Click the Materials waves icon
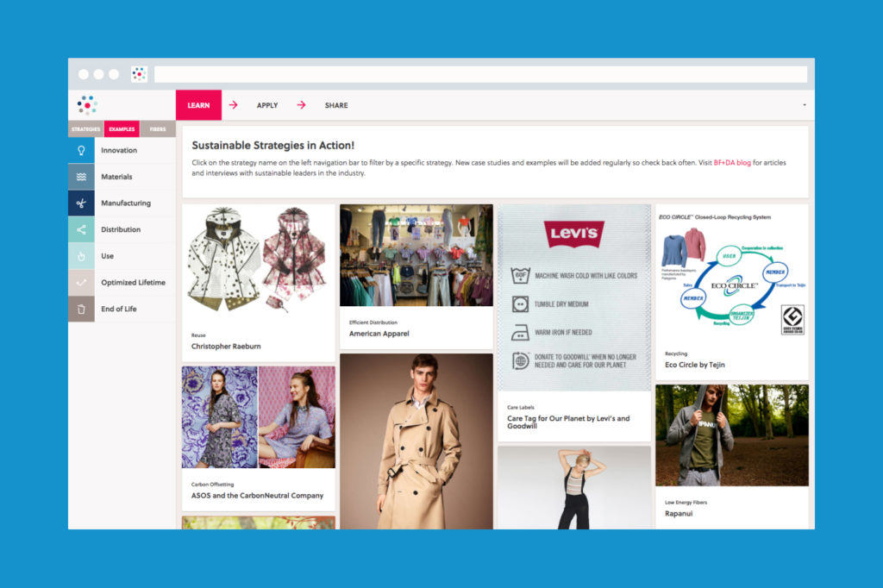This screenshot has height=588, width=883. [81, 177]
